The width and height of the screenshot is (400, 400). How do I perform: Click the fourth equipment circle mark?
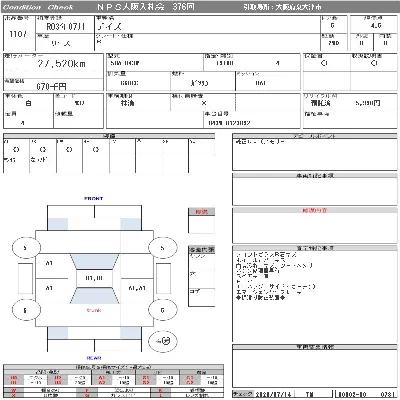pyautogui.click(x=96, y=150)
